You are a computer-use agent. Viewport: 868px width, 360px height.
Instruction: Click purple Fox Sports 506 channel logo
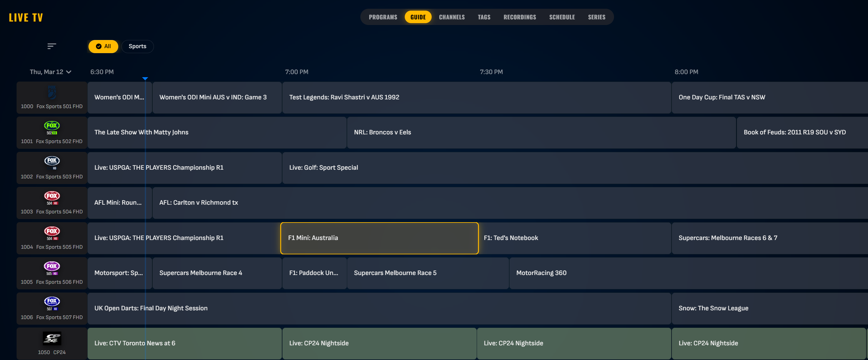(x=52, y=268)
